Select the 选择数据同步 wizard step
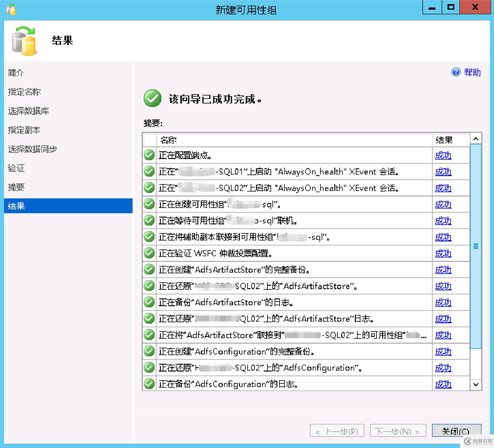Viewport: 494px width, 448px height. 33,149
